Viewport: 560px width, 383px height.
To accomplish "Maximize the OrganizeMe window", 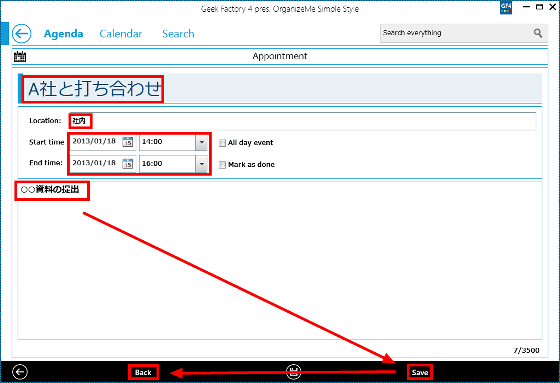I will click(539, 7).
